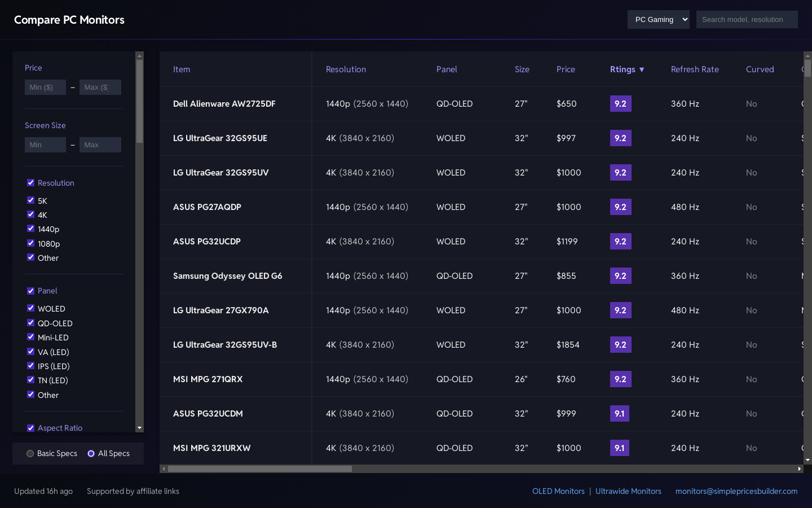Uncheck the IPS (LED) panel filter
Viewport: 812px width, 508px height.
[30, 365]
